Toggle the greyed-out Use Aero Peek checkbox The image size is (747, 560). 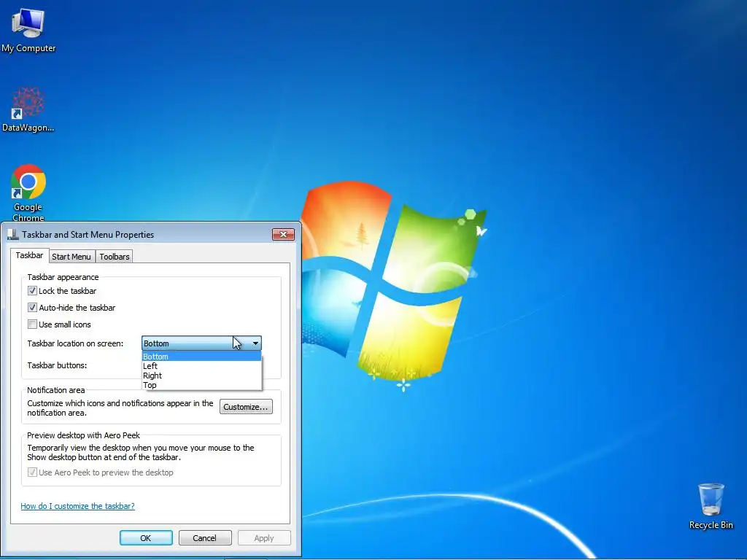pyautogui.click(x=32, y=472)
